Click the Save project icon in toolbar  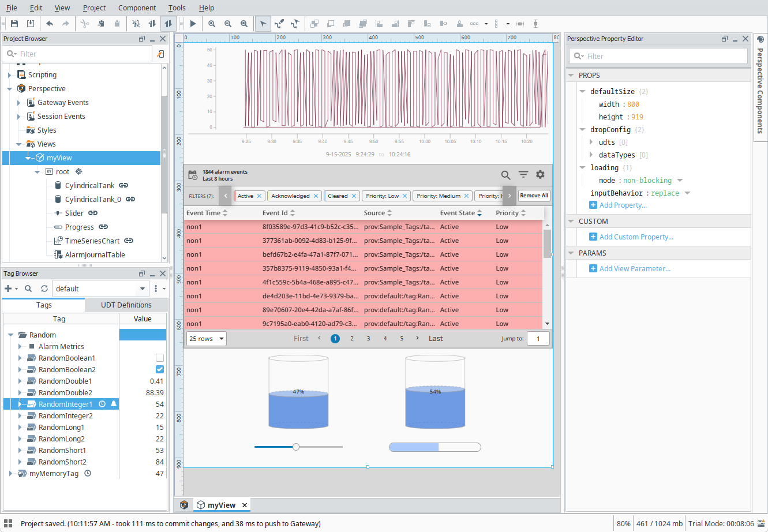click(x=14, y=24)
